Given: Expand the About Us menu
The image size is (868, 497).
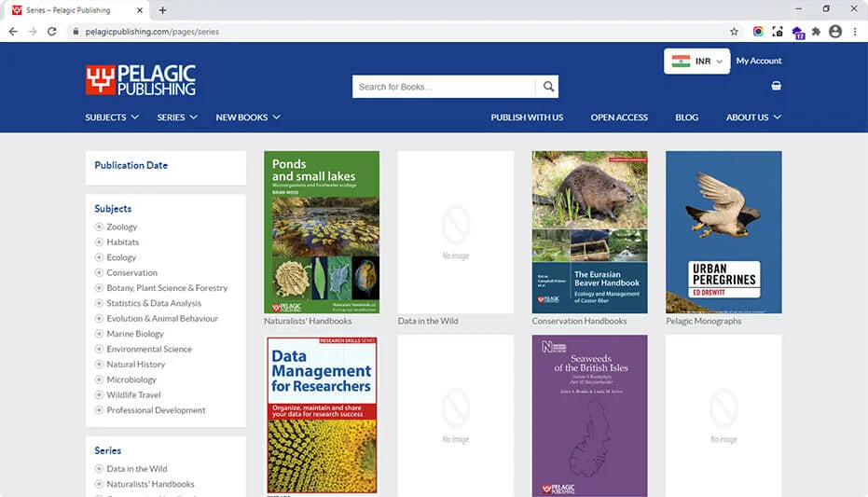Looking at the screenshot, I should [x=753, y=117].
